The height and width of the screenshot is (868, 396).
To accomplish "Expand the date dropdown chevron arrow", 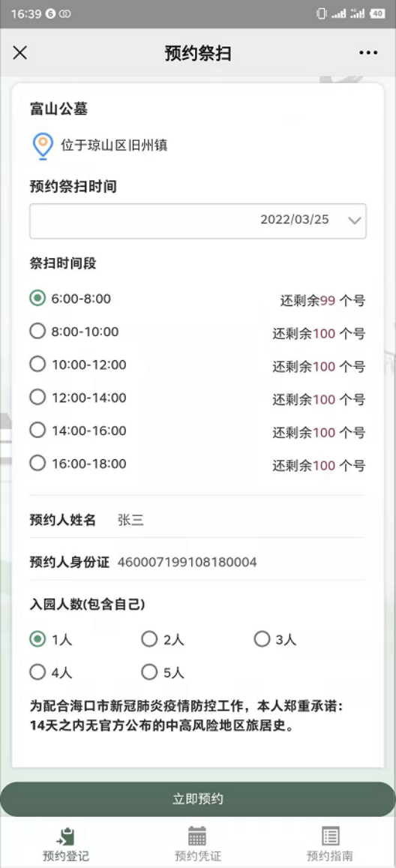I will [x=355, y=221].
